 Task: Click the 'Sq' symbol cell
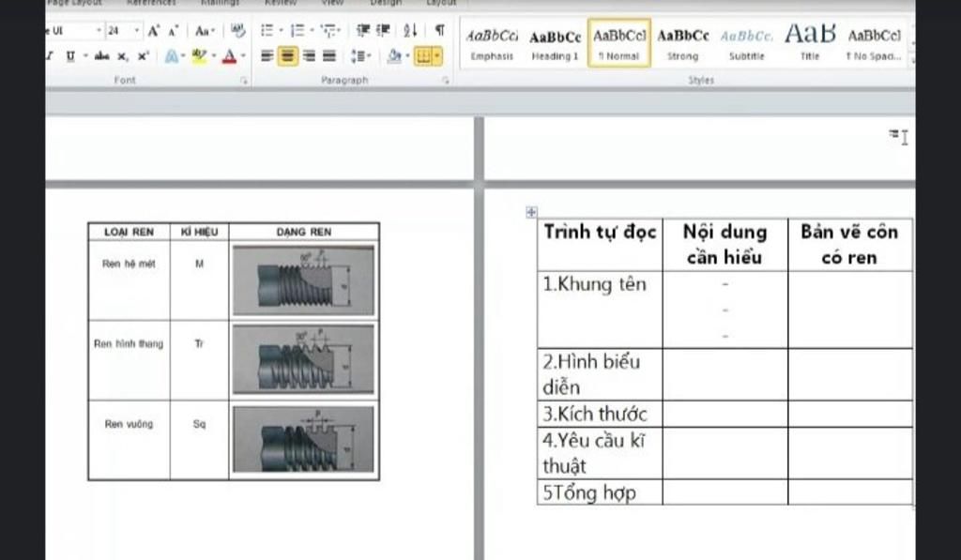[x=199, y=440]
